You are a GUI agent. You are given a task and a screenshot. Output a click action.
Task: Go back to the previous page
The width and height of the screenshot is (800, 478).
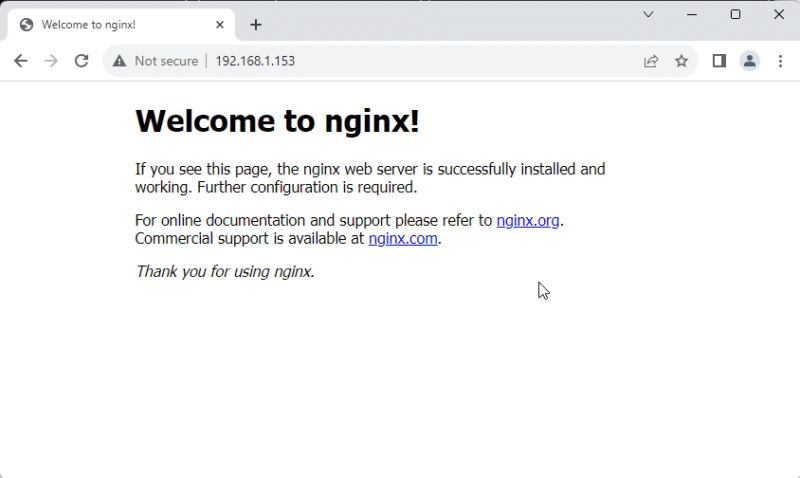pyautogui.click(x=20, y=61)
